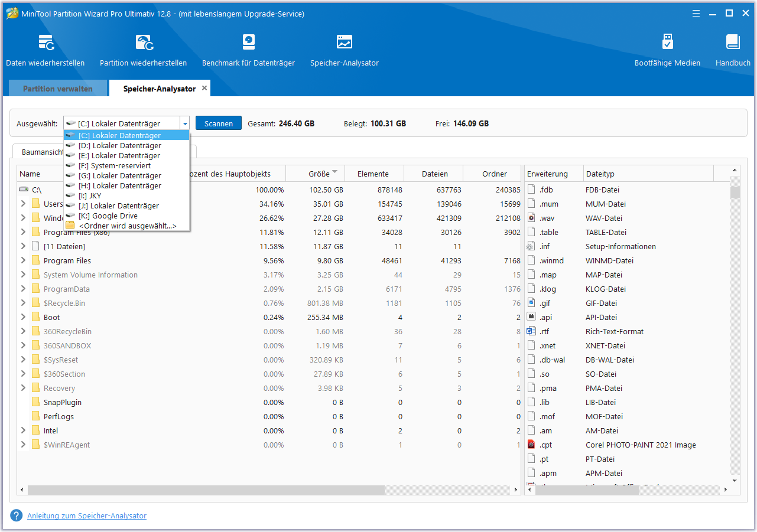Select the DB-WAL-Datei row

point(628,360)
